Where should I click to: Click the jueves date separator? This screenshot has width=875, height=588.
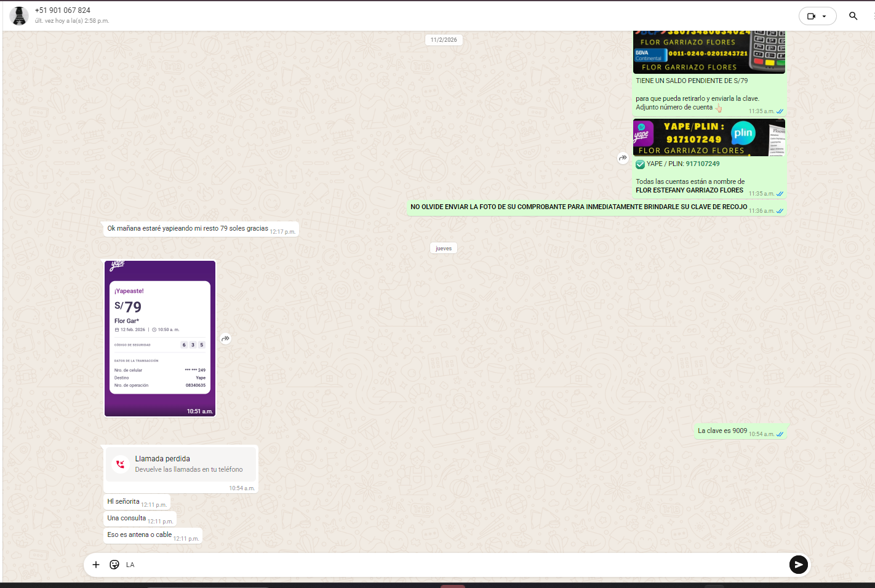(x=444, y=248)
